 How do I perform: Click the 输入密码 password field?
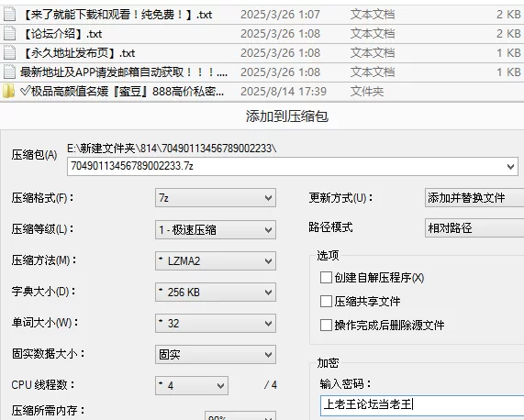(422, 405)
